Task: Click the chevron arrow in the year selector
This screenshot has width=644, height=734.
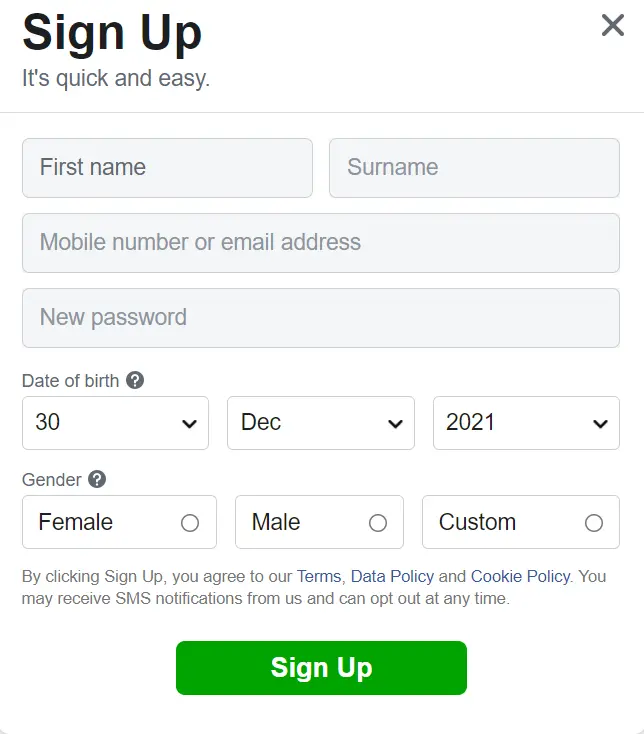Action: 600,424
